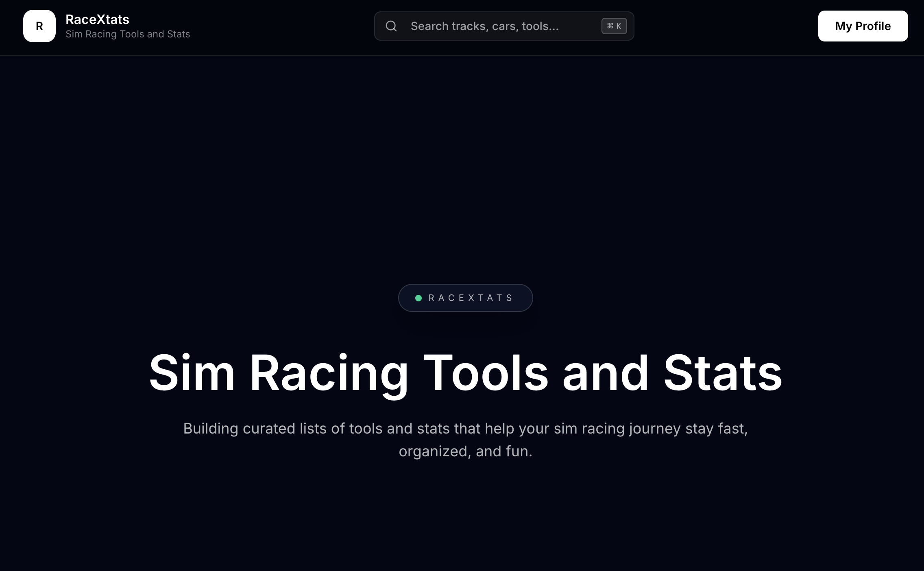Viewport: 924px width, 571px height.
Task: Click the green status dot in the pill
Action: coord(418,297)
